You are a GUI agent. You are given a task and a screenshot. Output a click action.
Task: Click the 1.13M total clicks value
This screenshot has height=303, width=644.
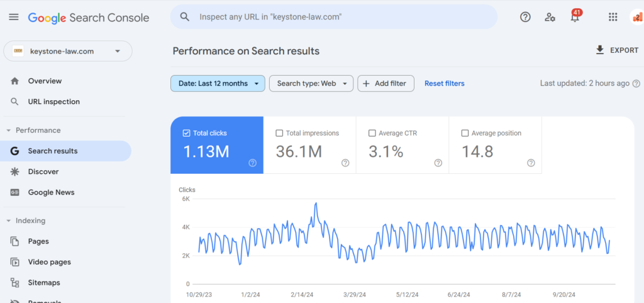coord(206,152)
